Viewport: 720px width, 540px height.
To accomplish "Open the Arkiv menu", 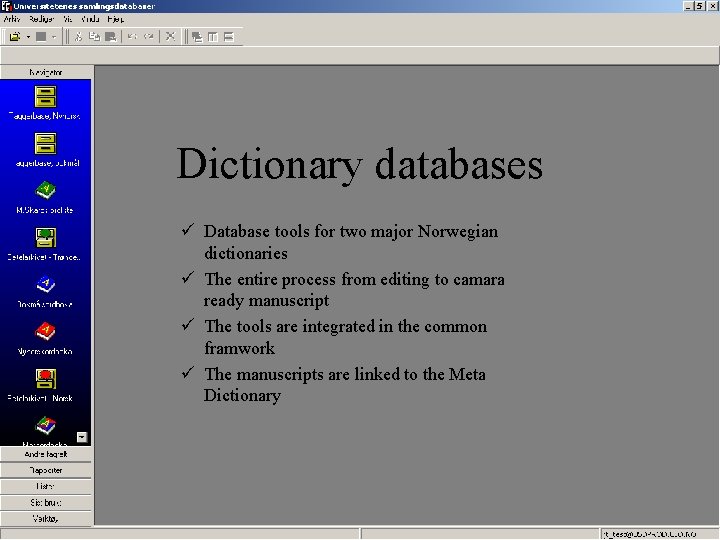I will coord(12,19).
